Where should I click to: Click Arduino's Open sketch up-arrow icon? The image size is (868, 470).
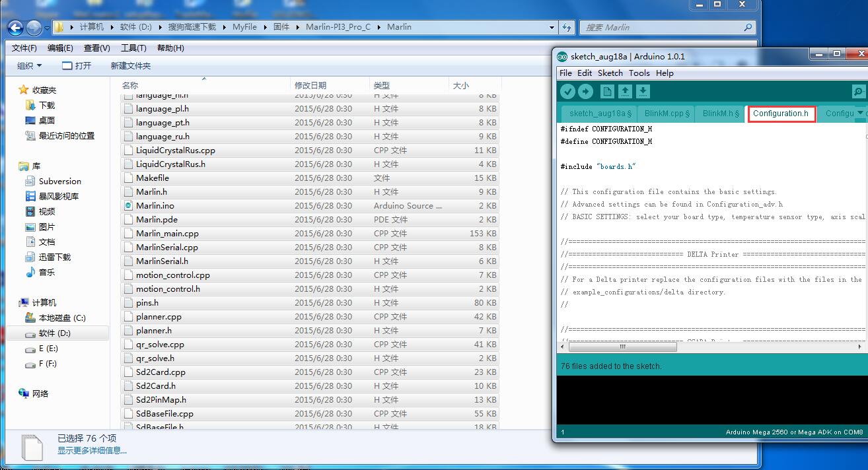coord(625,91)
